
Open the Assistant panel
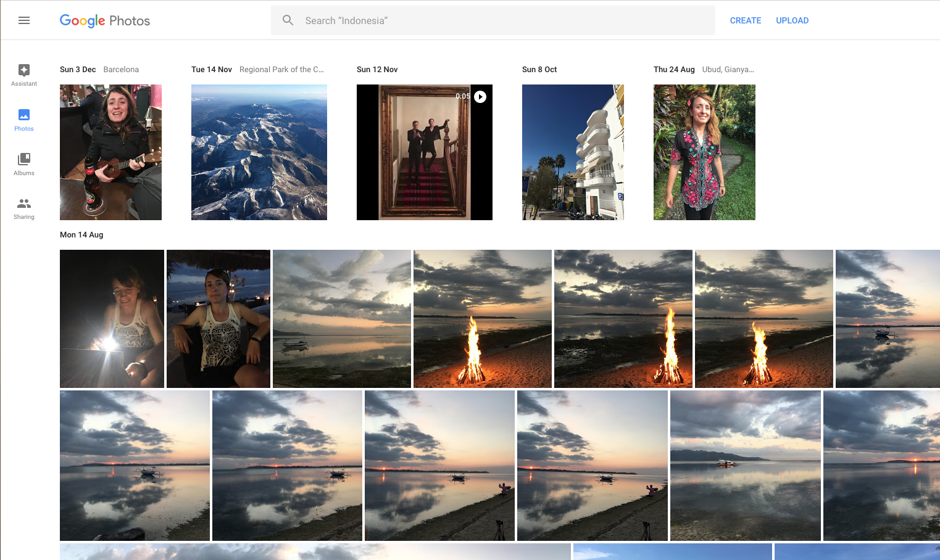pos(23,75)
